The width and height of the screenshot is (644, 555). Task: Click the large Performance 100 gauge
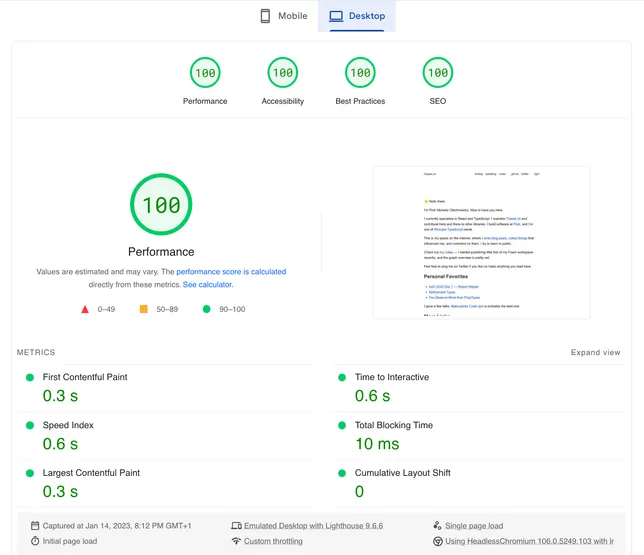(x=161, y=205)
